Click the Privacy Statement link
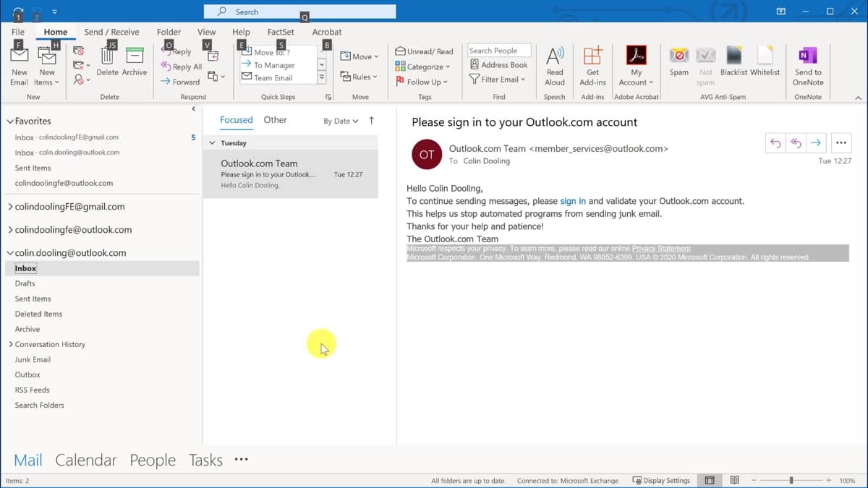Screen dimensions: 868x488 pos(661,249)
